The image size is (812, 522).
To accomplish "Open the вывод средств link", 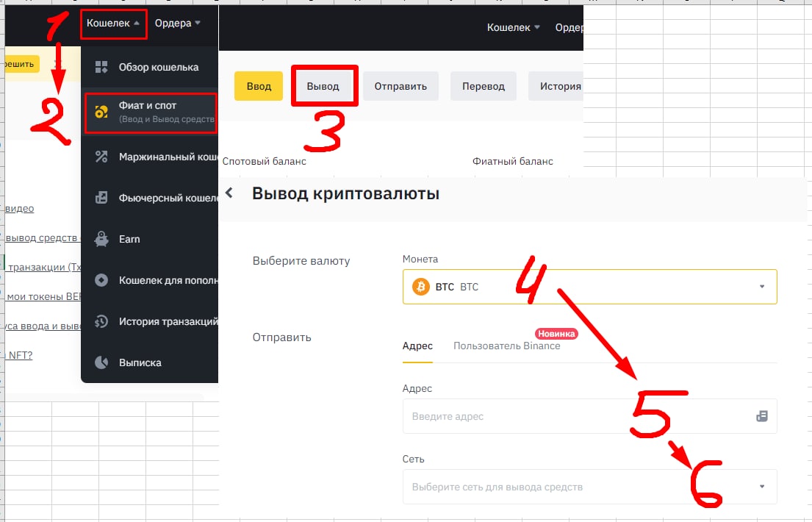I will (x=43, y=238).
